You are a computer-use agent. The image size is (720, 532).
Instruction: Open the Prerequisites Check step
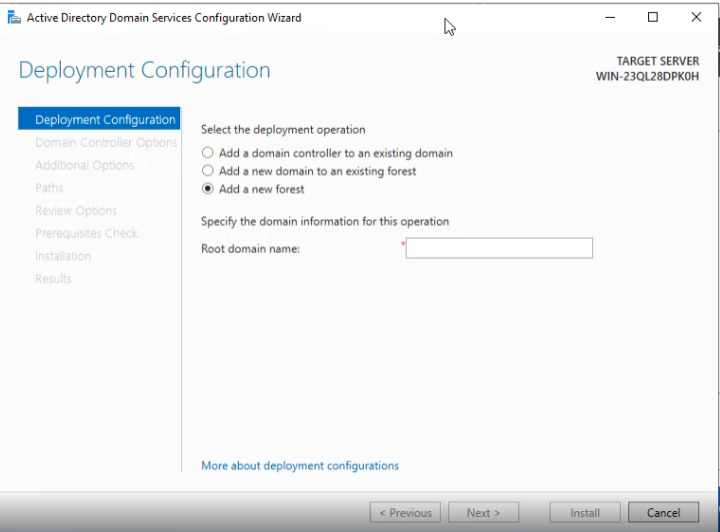tap(86, 233)
